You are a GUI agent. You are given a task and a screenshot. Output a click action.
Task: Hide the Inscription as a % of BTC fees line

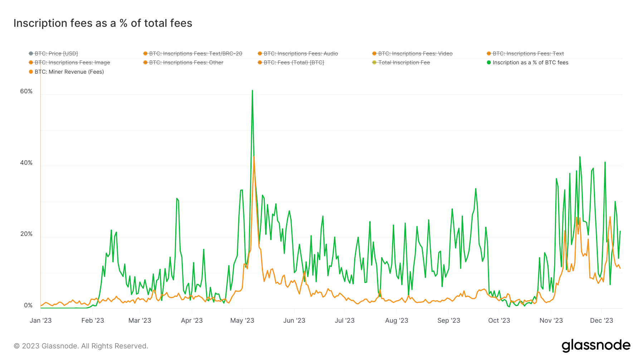tap(530, 63)
